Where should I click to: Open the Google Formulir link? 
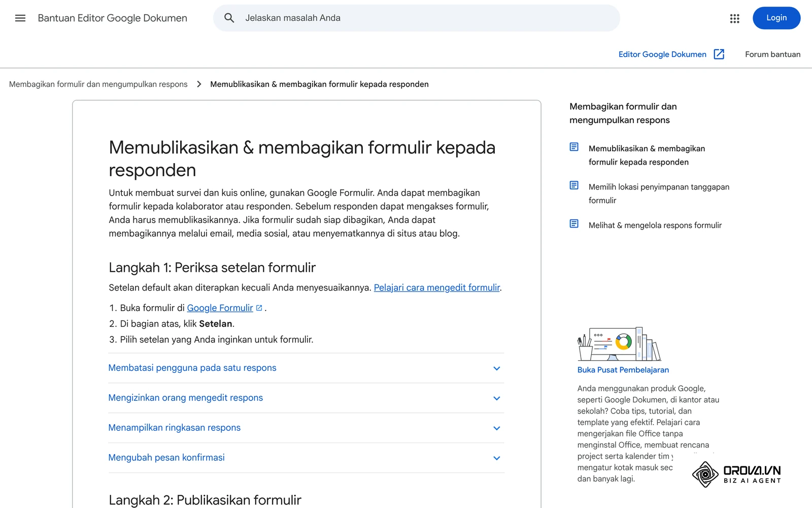click(x=220, y=308)
